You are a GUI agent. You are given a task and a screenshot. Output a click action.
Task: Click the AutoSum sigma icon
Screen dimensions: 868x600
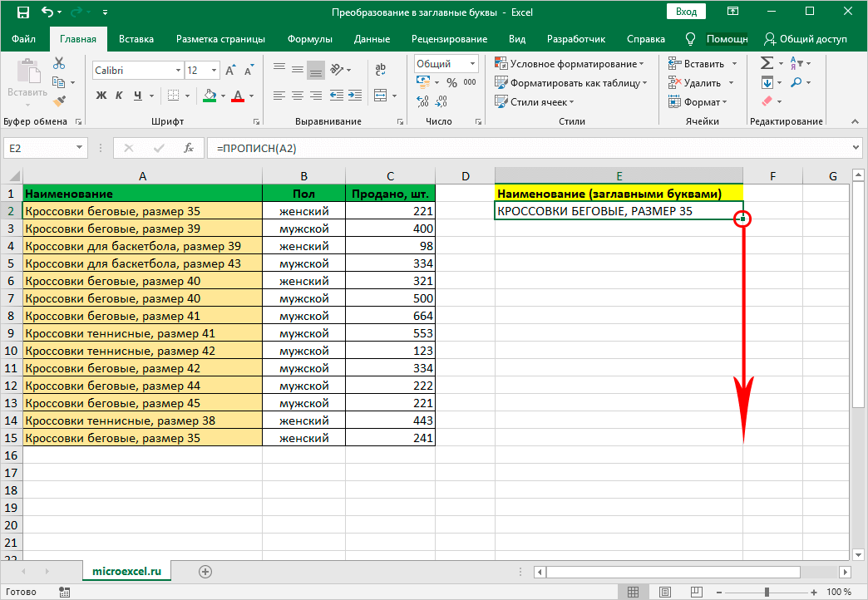(767, 63)
